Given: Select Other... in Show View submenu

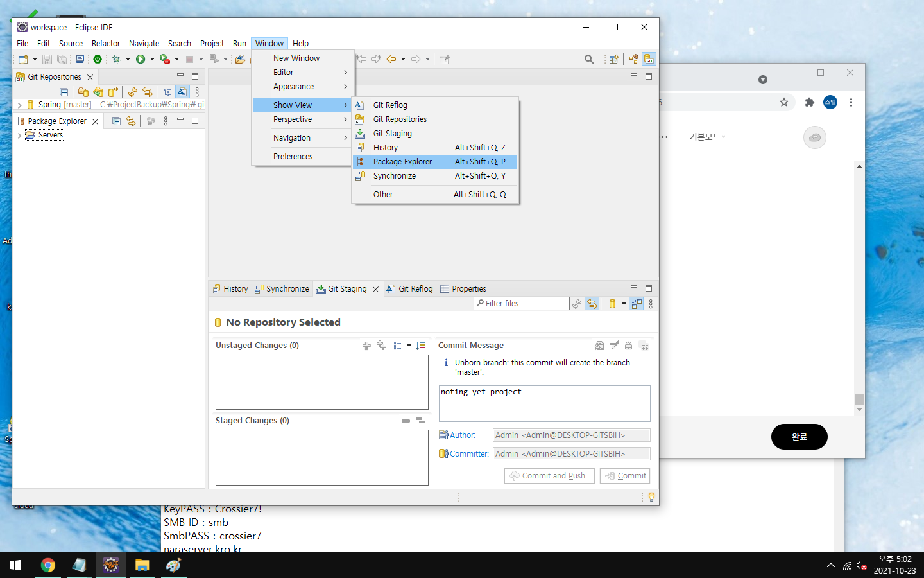Looking at the screenshot, I should pyautogui.click(x=435, y=195).
